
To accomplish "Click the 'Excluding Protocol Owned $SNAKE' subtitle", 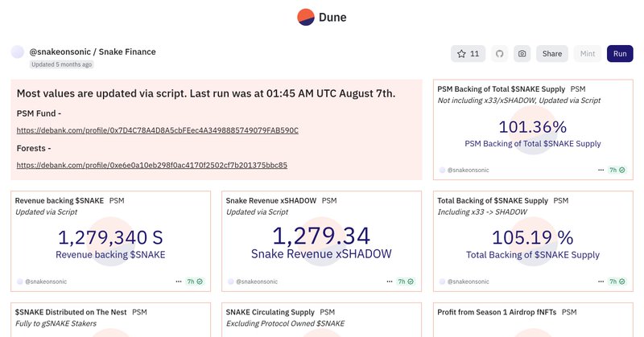I will click(x=285, y=324).
